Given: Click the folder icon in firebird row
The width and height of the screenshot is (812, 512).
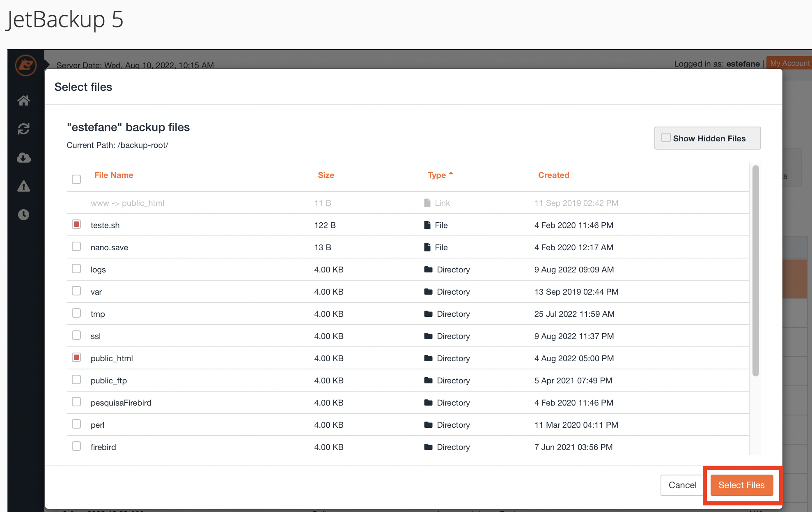Looking at the screenshot, I should [x=428, y=447].
